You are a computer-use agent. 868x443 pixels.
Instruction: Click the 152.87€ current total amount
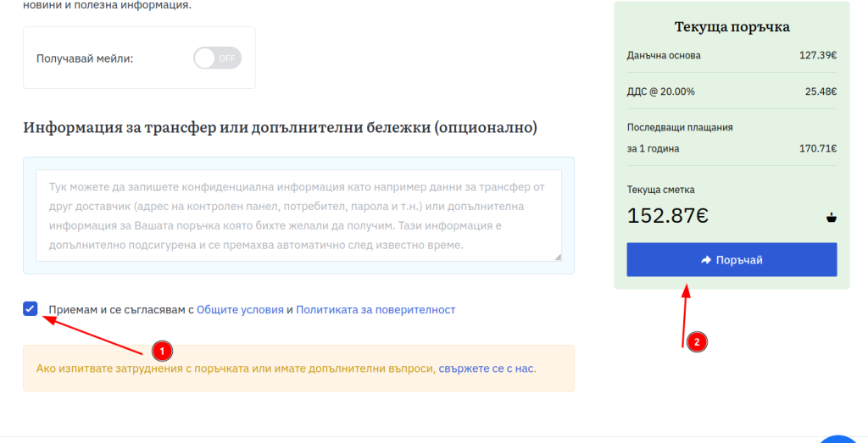pyautogui.click(x=667, y=216)
